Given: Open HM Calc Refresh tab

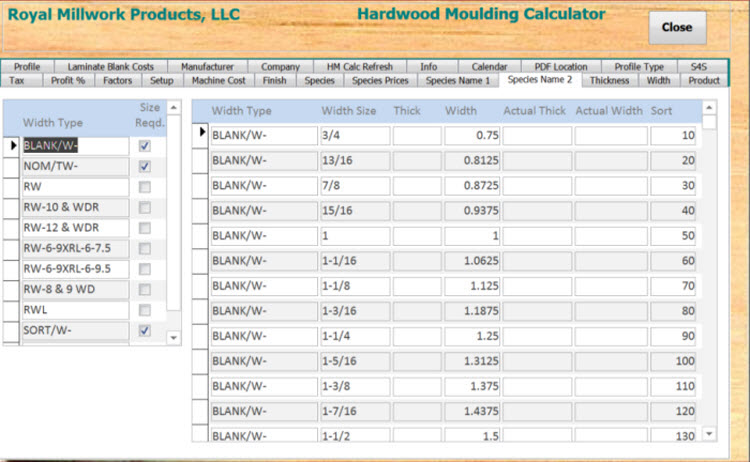Looking at the screenshot, I should 360,66.
